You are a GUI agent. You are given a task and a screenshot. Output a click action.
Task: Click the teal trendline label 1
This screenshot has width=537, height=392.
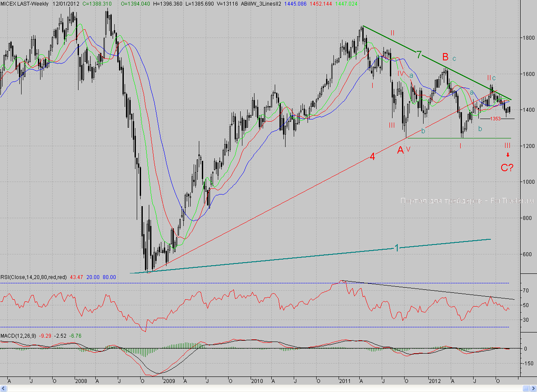click(396, 248)
